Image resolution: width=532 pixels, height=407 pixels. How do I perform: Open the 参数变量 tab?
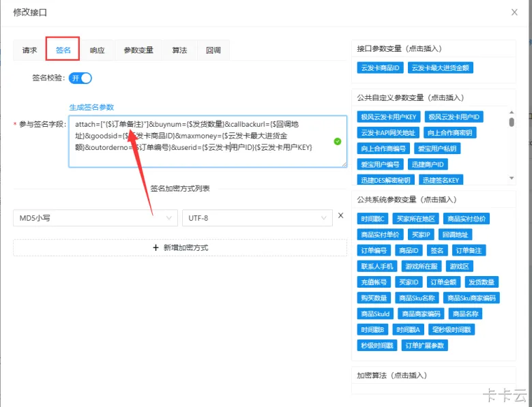point(138,50)
